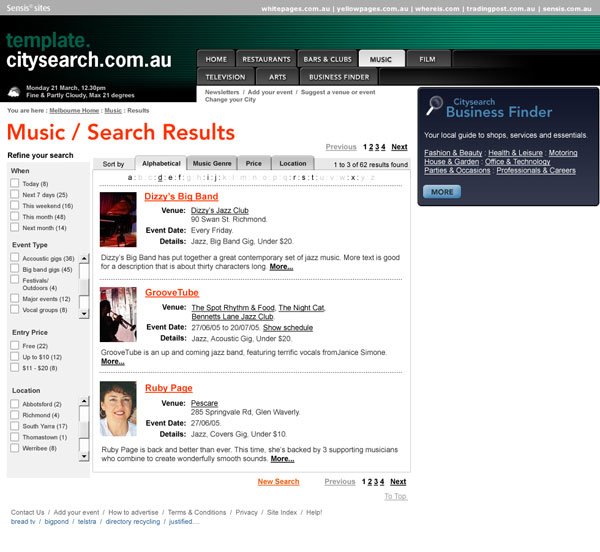Viewport: 600px width, 552px height.
Task: Open the Restaurants navigation tab
Action: point(266,59)
